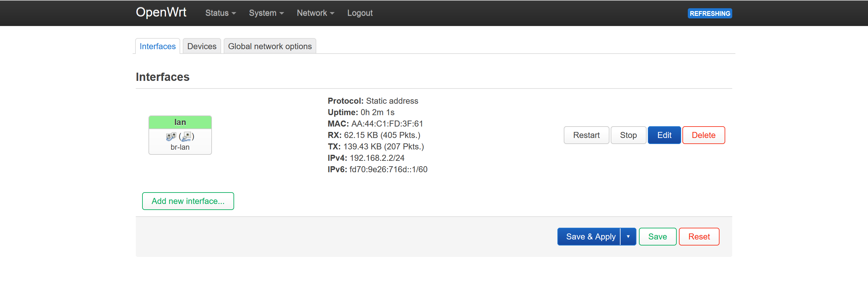Click the red Reset button

point(699,237)
